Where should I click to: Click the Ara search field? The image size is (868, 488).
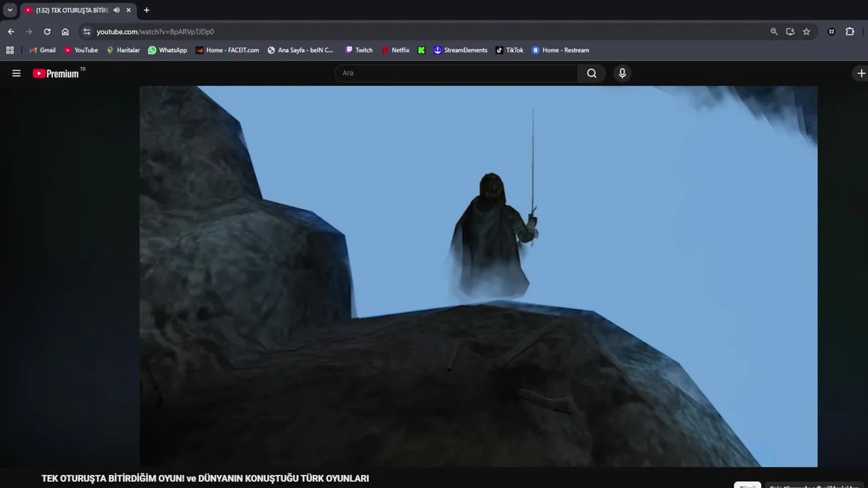click(x=456, y=73)
